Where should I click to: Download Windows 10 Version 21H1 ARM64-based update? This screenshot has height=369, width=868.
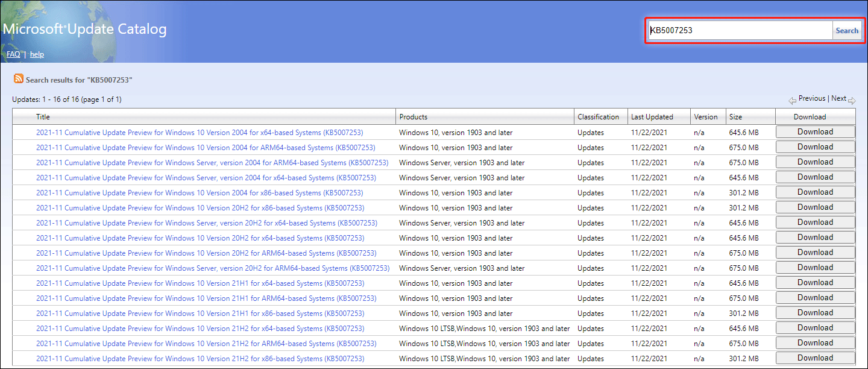point(815,298)
